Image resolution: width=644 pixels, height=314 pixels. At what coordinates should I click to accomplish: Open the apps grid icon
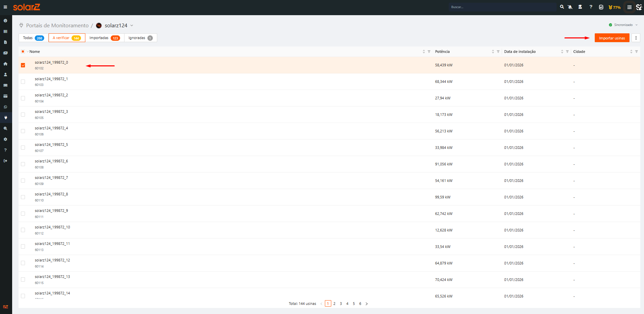(x=629, y=7)
